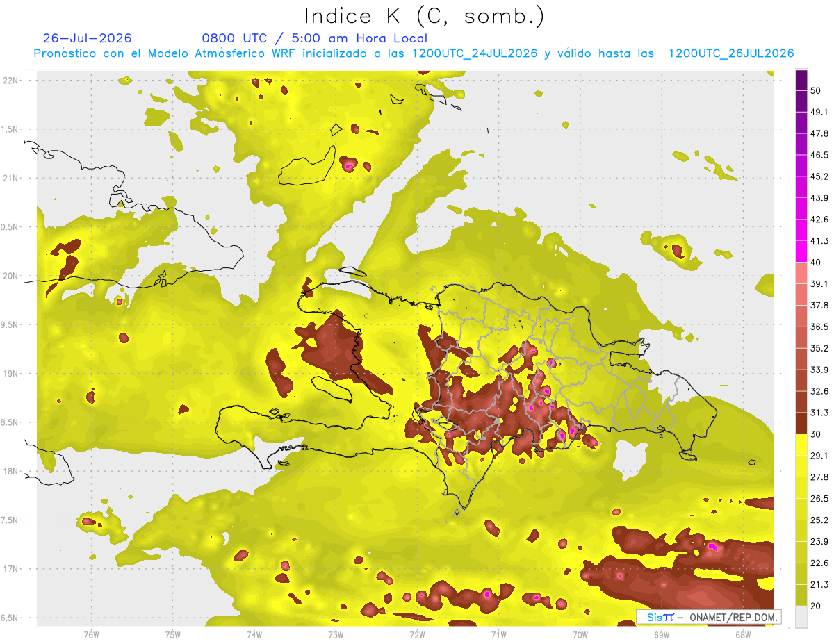This screenshot has width=834, height=644.
Task: Pick the '72W' longitude label
Action: (417, 634)
